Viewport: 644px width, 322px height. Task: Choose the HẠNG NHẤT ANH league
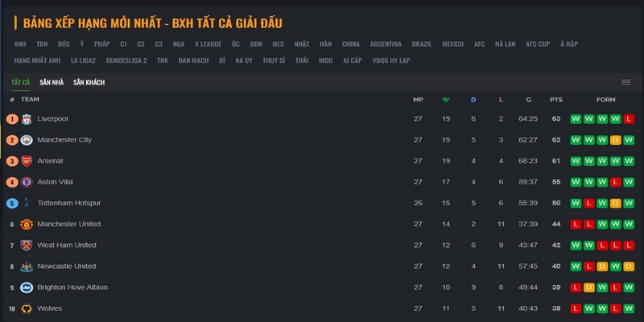(37, 60)
